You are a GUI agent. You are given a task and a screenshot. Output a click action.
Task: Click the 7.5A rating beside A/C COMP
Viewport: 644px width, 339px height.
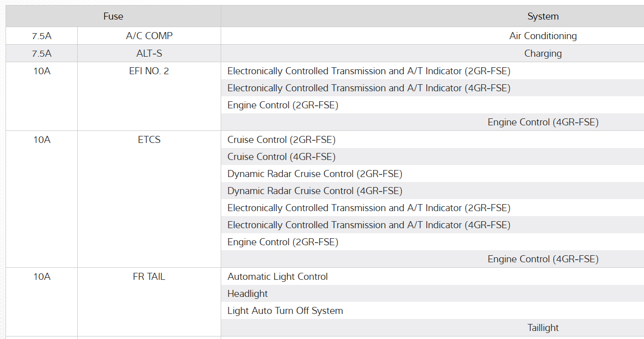click(x=42, y=36)
